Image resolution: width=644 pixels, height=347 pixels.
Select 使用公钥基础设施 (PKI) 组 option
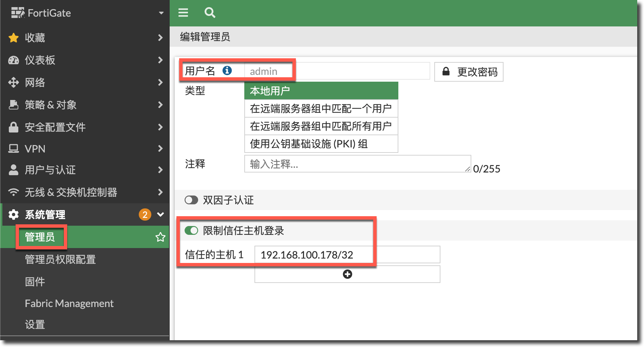point(321,144)
